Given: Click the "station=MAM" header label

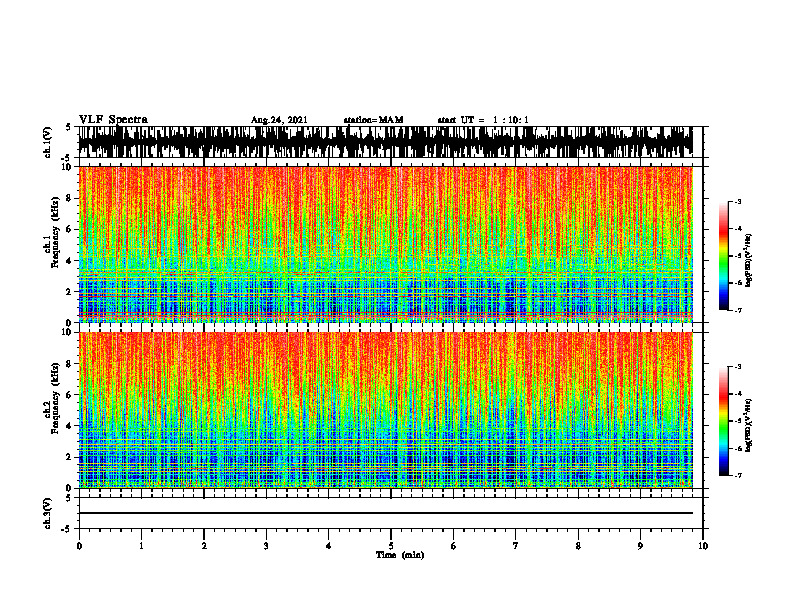Looking at the screenshot, I should 373,120.
